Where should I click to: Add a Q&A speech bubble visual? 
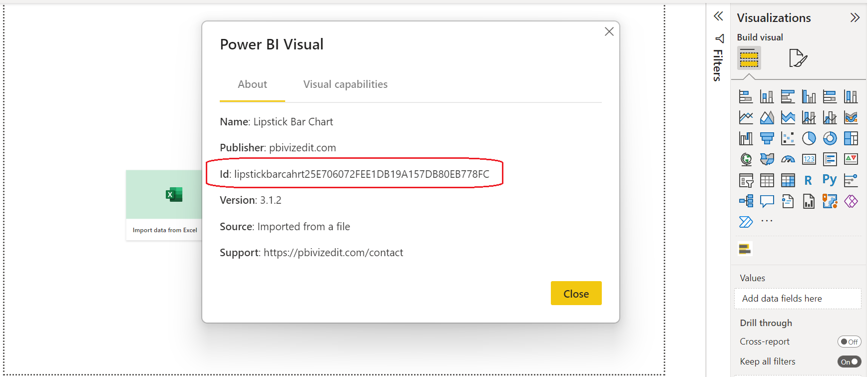pos(767,201)
